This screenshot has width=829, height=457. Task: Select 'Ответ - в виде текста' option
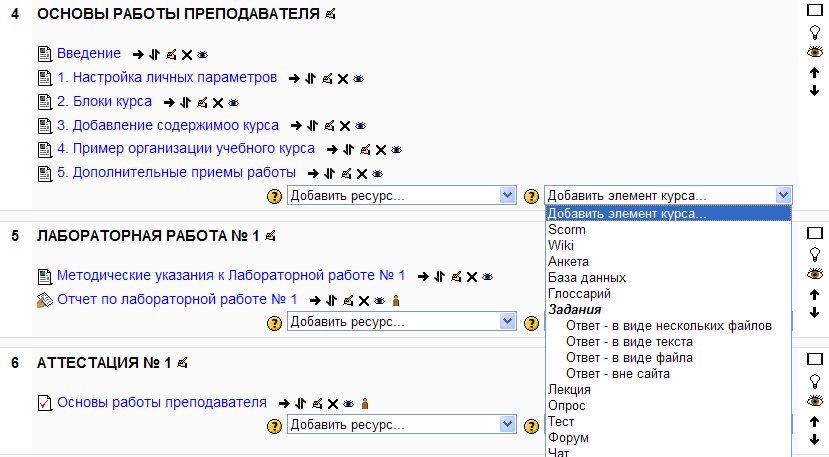tap(668, 342)
